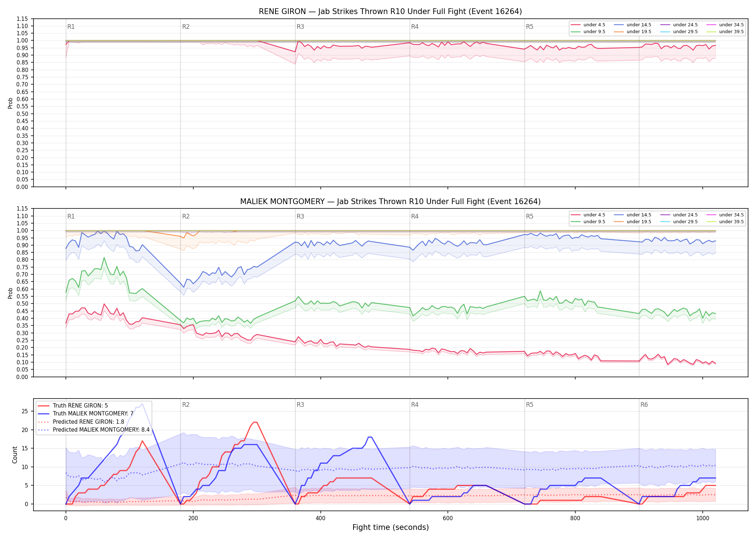Click the Count axis tick label '25'
The height and width of the screenshot is (540, 756).
click(x=25, y=411)
